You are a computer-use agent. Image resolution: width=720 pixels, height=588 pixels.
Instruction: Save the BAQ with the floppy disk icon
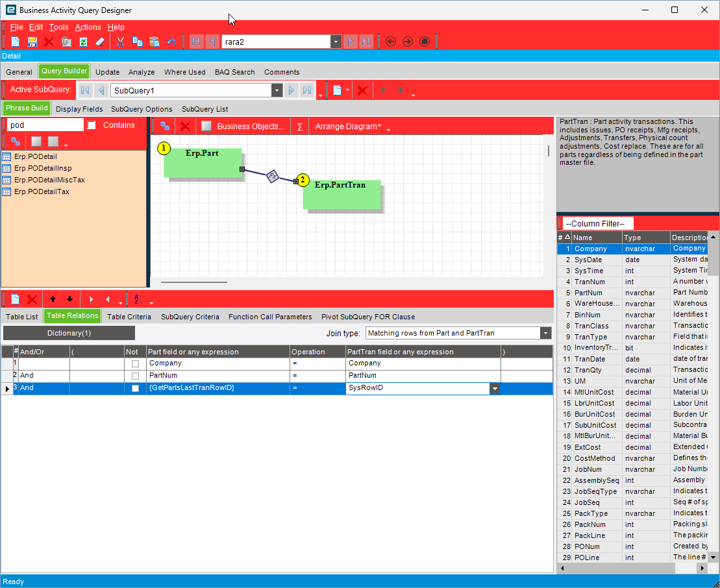[32, 42]
